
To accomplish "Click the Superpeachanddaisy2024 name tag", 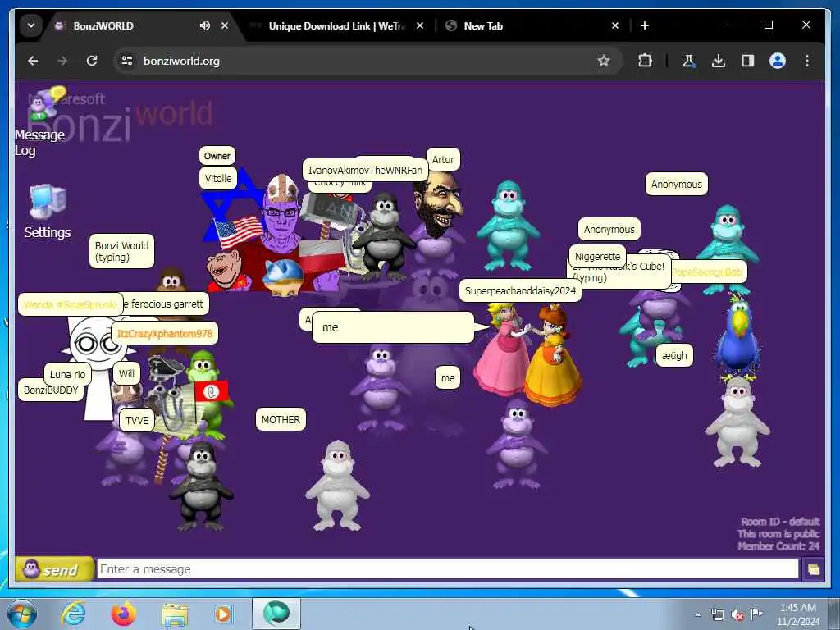I will 519,291.
